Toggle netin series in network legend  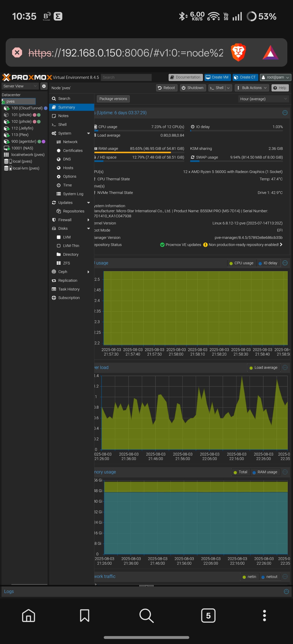[249, 577]
